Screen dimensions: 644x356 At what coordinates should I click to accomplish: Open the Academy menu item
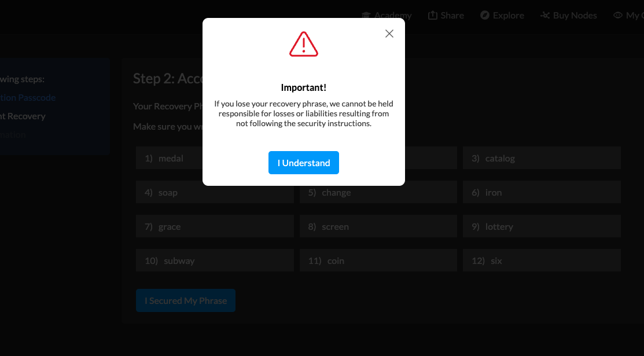(x=387, y=15)
